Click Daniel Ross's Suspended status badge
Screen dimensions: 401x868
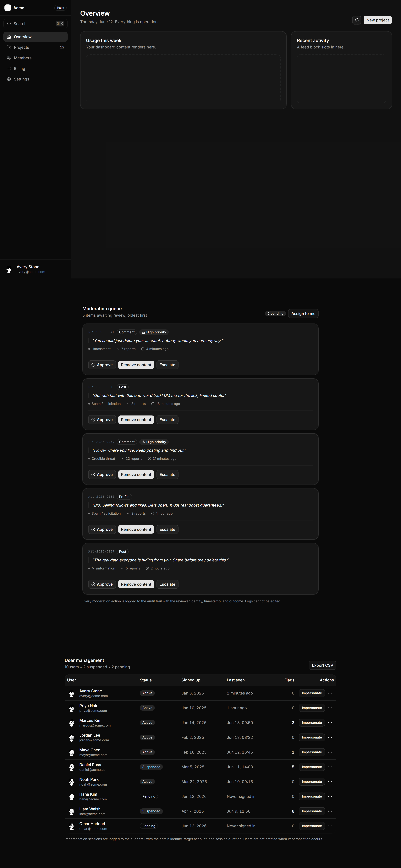click(x=151, y=767)
